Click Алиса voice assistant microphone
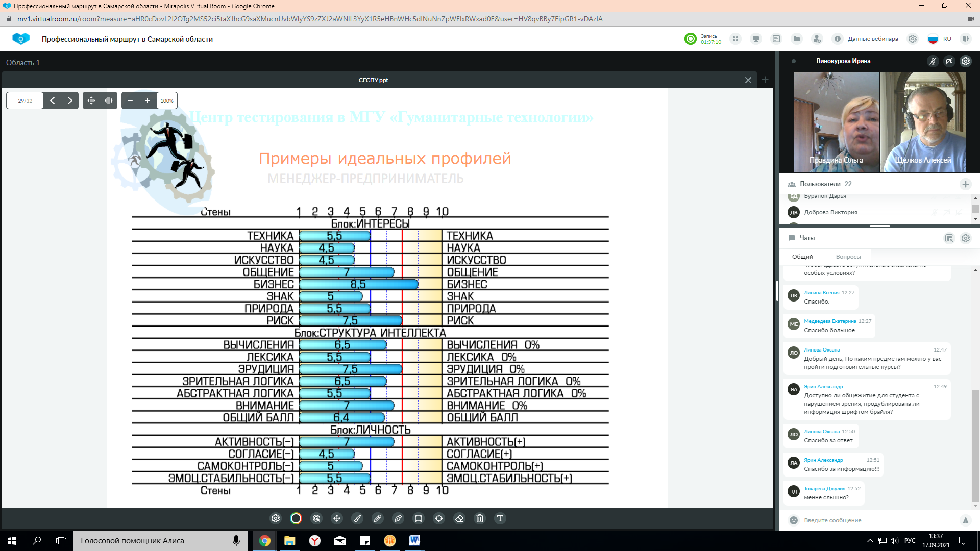 coord(236,541)
